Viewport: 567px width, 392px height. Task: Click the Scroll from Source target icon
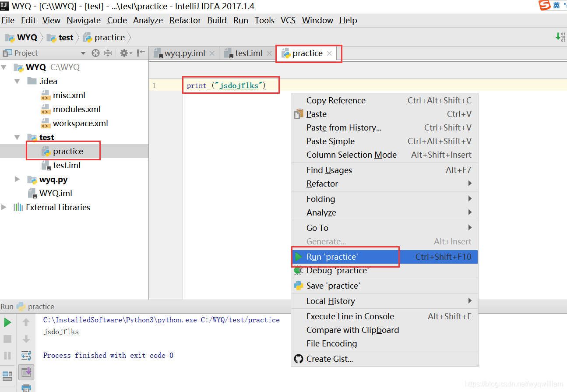pyautogui.click(x=95, y=53)
